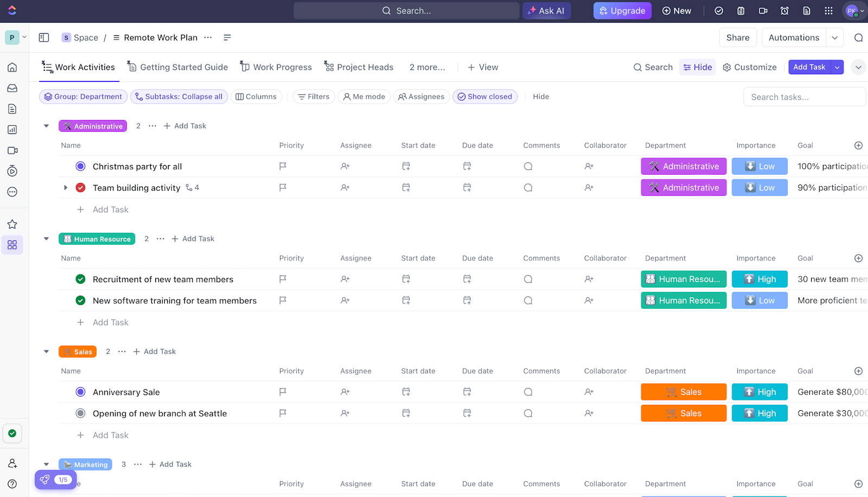Screen dimensions: 868x497
Task: Open Favorites star icon in sidebar
Action: [12, 224]
